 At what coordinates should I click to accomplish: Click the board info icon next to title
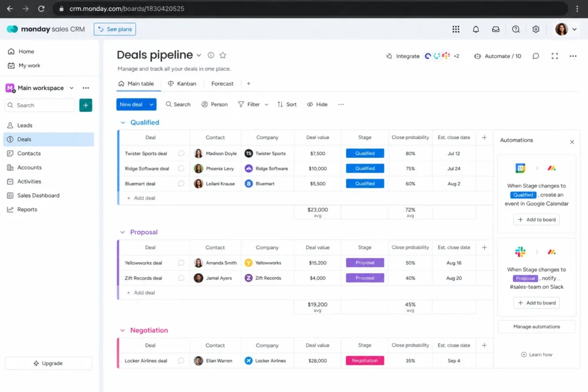(x=211, y=55)
